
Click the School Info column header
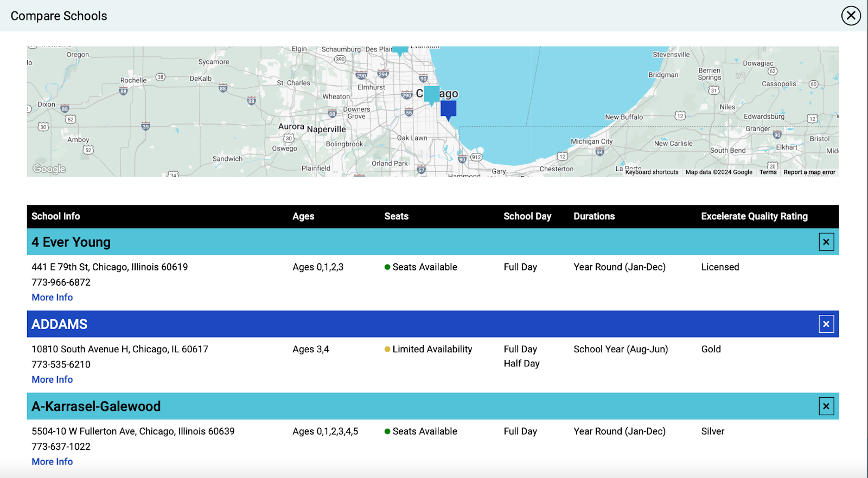[x=56, y=216]
